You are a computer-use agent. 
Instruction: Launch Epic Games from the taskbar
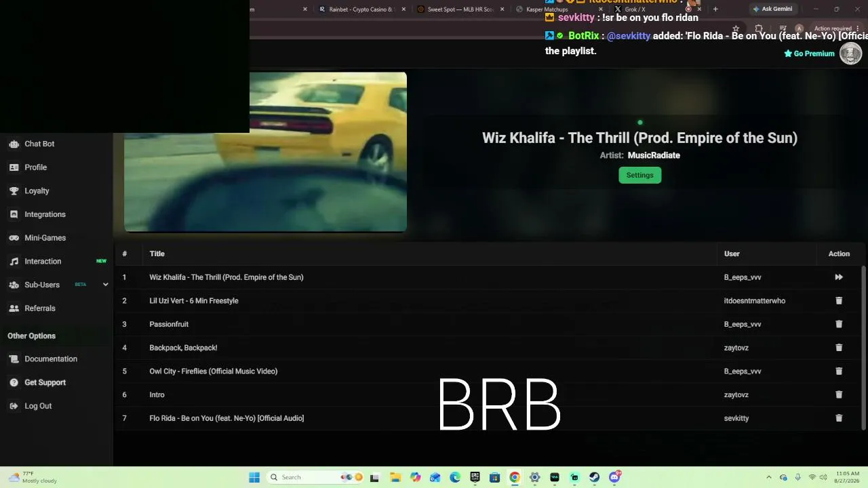click(x=475, y=477)
